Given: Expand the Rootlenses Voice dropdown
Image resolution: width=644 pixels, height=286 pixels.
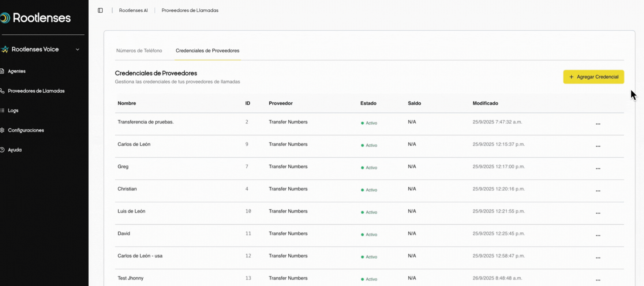Looking at the screenshot, I should 77,49.
